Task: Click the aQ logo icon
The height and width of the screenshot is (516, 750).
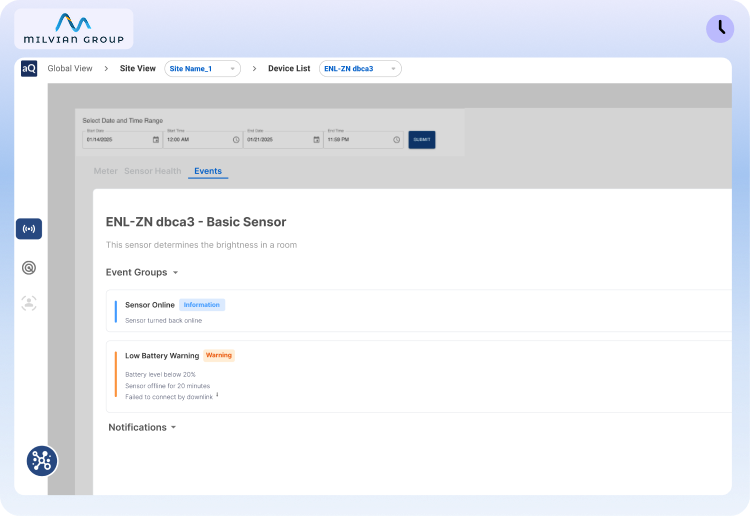Action: pyautogui.click(x=29, y=69)
